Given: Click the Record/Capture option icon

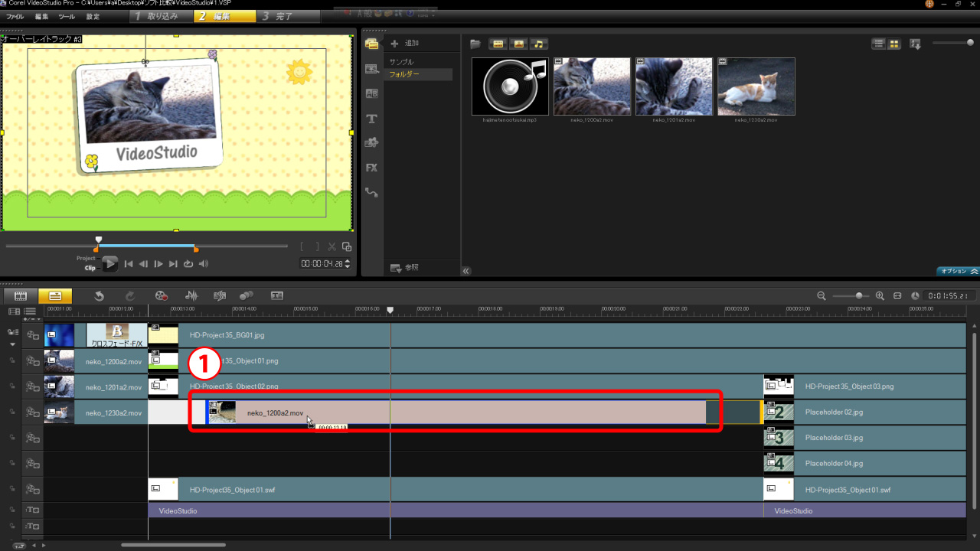Looking at the screenshot, I should [x=161, y=295].
